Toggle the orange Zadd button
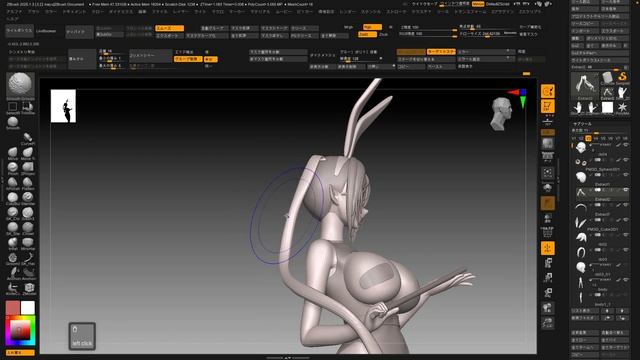 (x=367, y=34)
